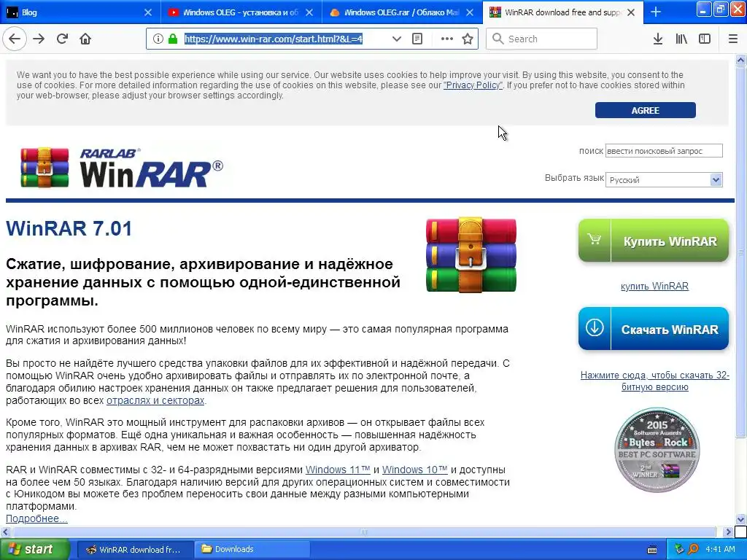
Task: Focus the Firefox Search box
Action: coord(542,39)
